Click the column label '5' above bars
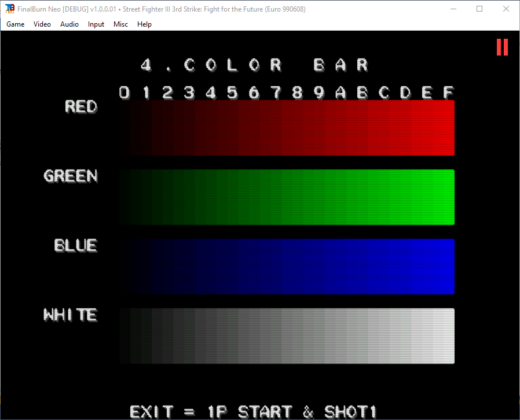This screenshot has width=520, height=420. (232, 93)
